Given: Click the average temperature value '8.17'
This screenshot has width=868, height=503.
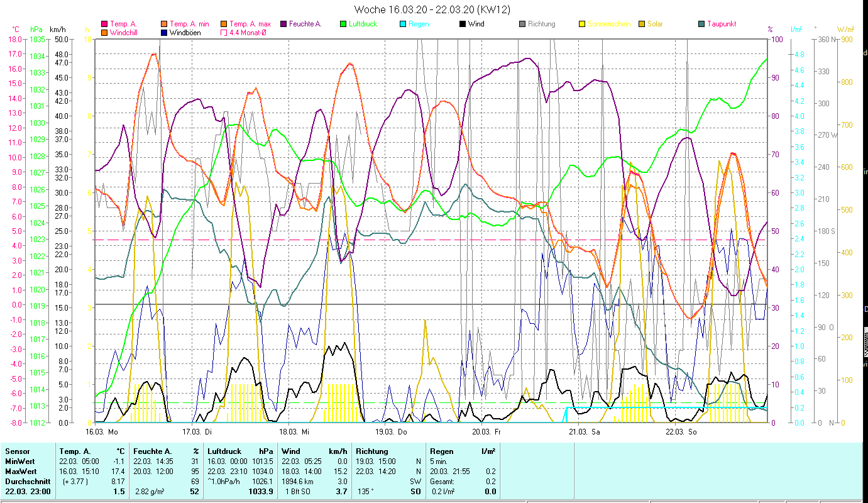Looking at the screenshot, I should click(118, 482).
